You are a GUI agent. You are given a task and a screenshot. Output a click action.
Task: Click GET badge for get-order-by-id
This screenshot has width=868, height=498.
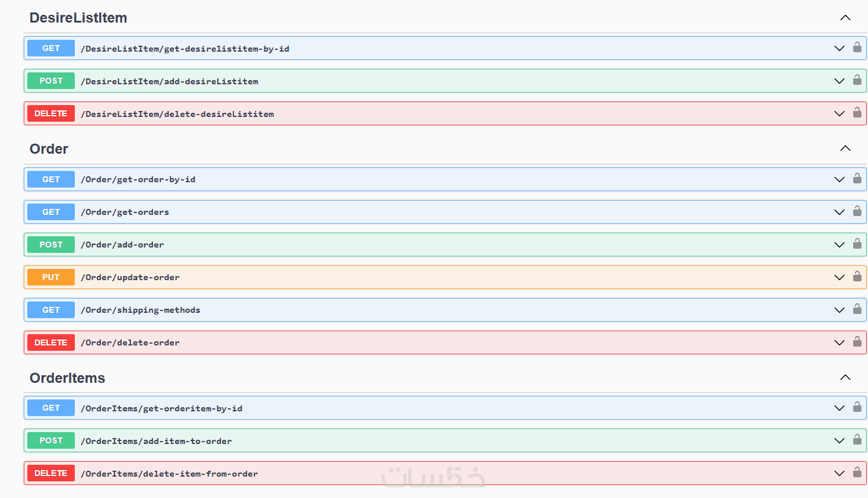[51, 179]
